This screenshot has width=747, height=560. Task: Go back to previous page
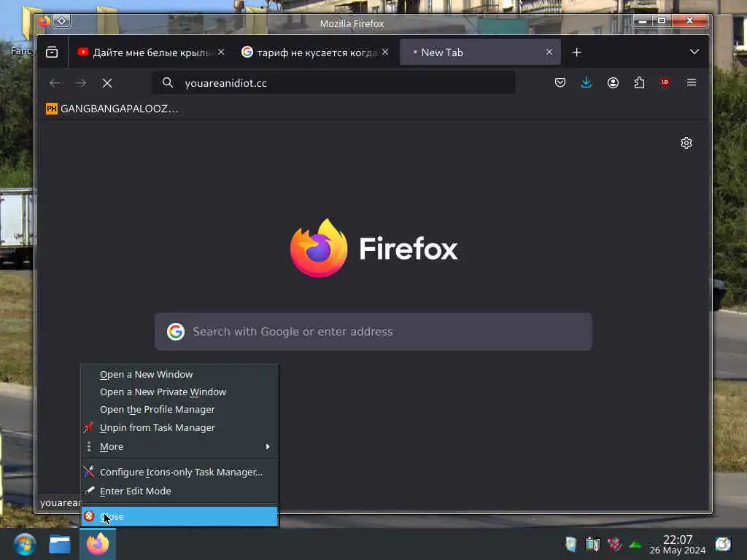(x=55, y=83)
